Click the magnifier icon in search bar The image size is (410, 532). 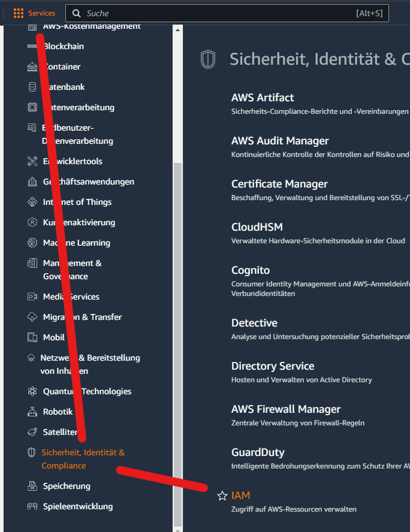click(77, 13)
